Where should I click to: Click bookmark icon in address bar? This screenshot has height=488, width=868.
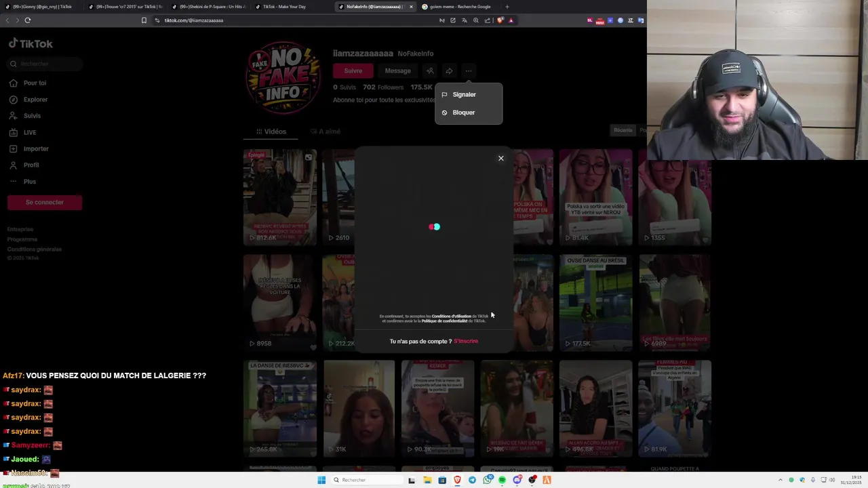[x=144, y=20]
